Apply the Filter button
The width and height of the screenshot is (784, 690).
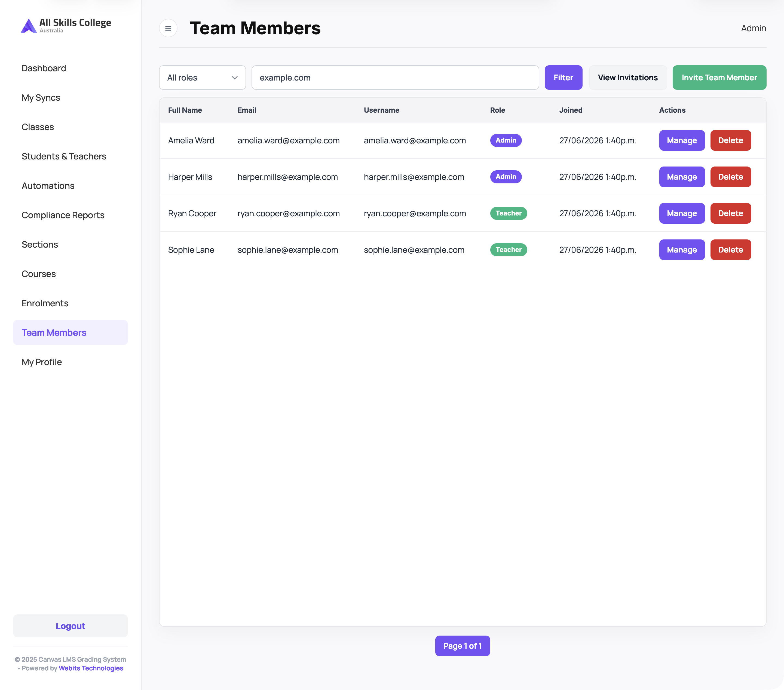tap(563, 78)
